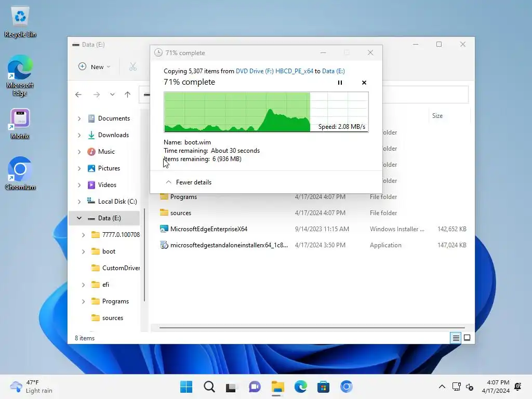Select Videos in navigation pane

(x=102, y=185)
